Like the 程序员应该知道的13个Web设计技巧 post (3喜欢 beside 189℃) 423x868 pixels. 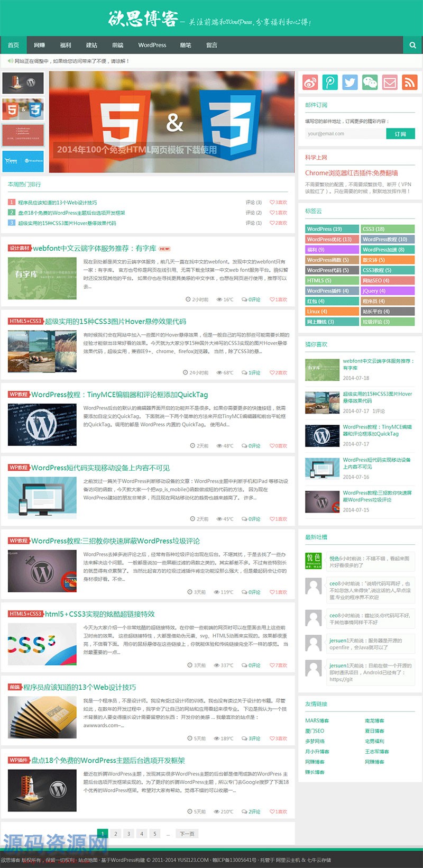click(278, 738)
